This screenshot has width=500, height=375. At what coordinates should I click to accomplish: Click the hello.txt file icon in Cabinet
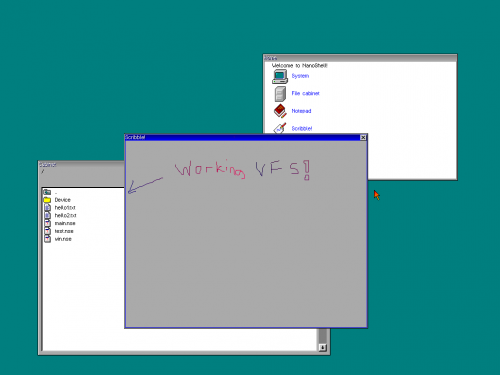point(47,208)
